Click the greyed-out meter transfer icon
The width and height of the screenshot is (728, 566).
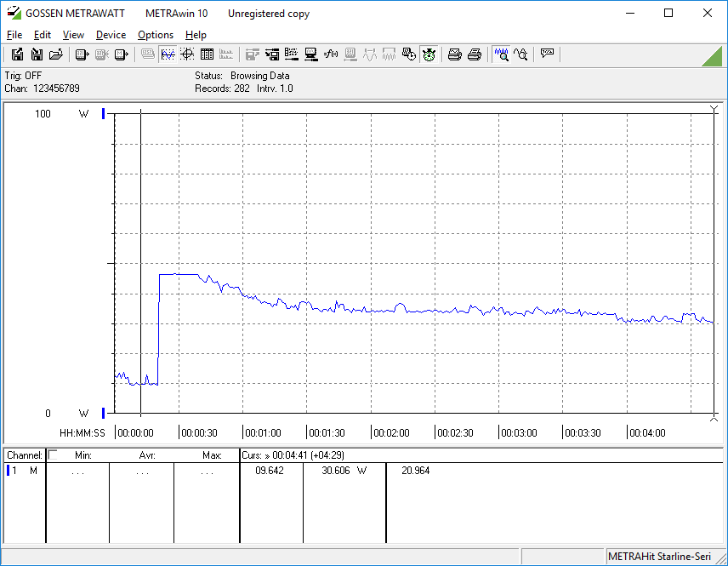tap(102, 54)
